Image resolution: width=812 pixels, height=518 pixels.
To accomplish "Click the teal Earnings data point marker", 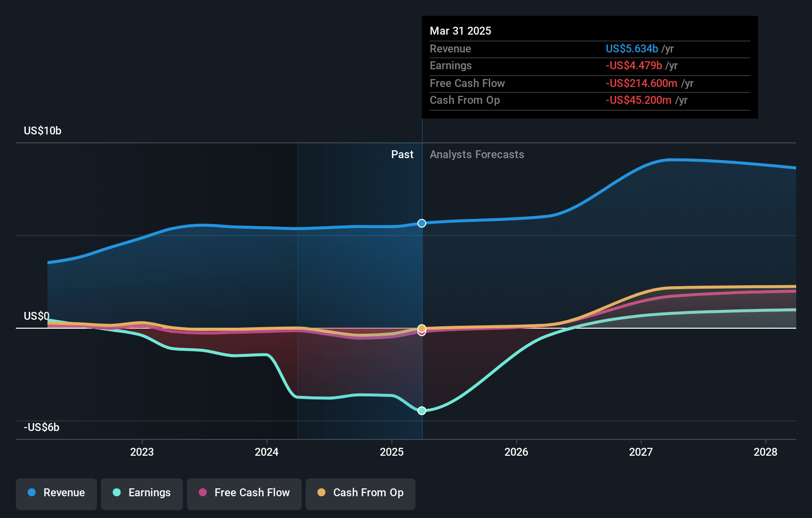I will click(x=422, y=411).
